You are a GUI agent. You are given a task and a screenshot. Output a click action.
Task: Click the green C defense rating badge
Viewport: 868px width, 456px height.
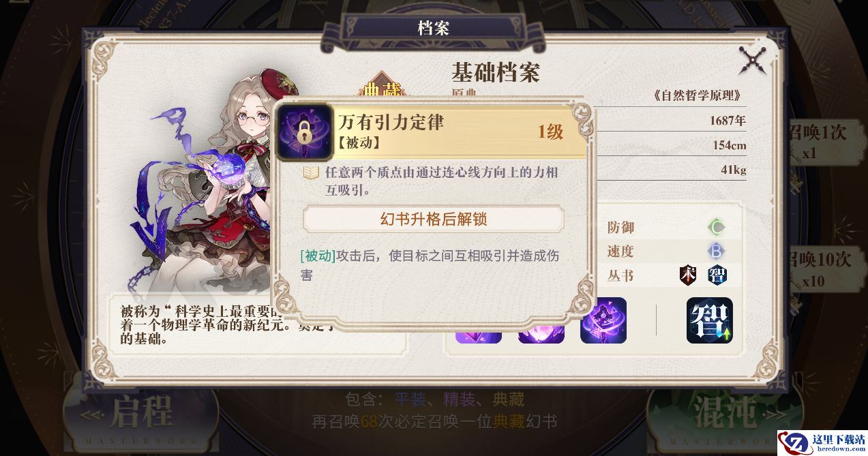tap(716, 227)
